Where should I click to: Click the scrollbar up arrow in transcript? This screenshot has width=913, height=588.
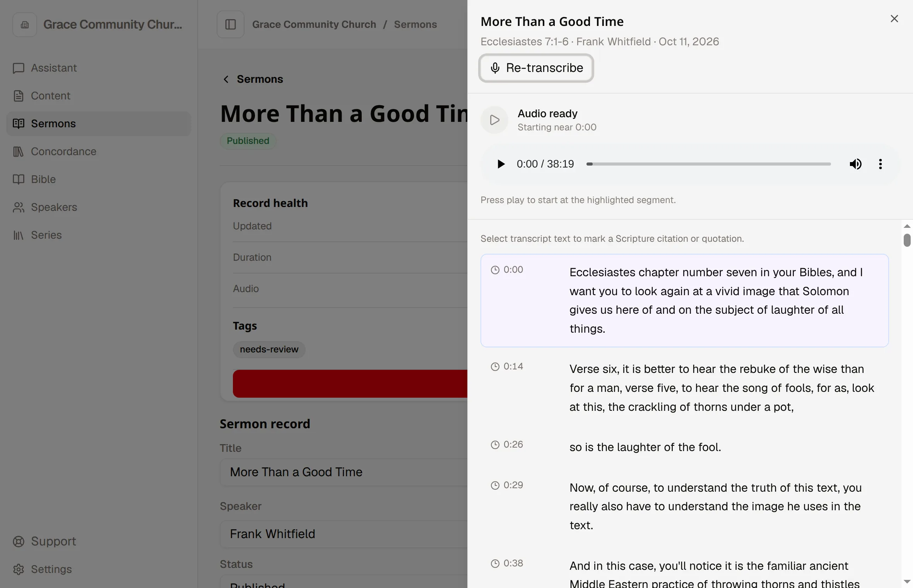click(x=907, y=226)
